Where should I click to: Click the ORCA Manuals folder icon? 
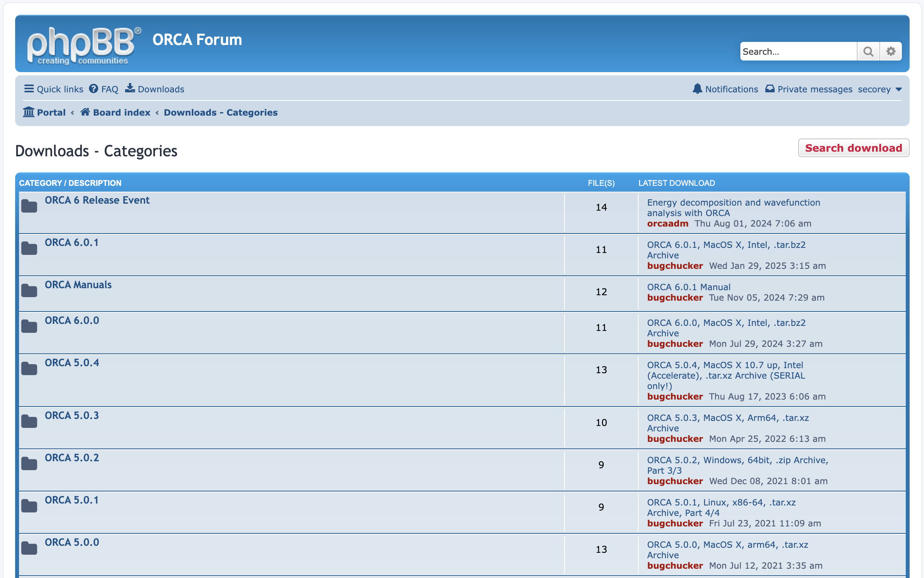(x=29, y=291)
